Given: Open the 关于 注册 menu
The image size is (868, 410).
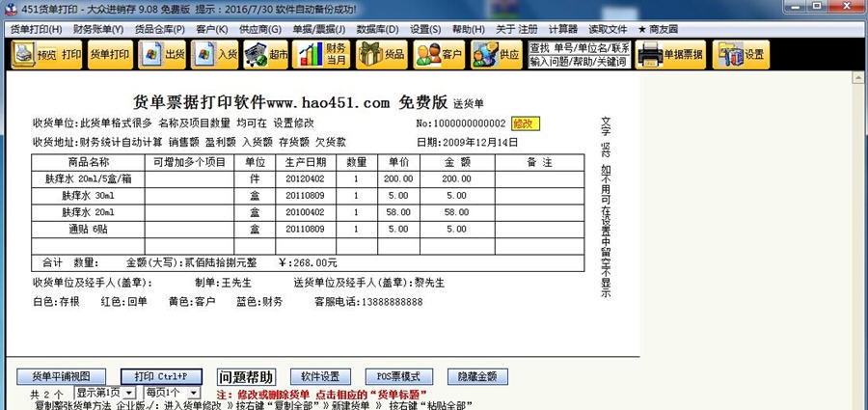Looking at the screenshot, I should pos(517,29).
